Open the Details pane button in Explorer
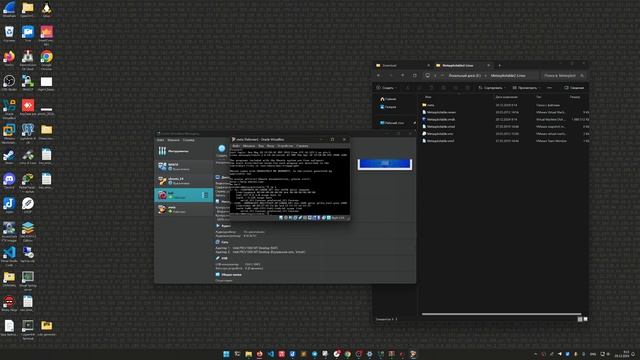640x360 pixels. (x=574, y=88)
